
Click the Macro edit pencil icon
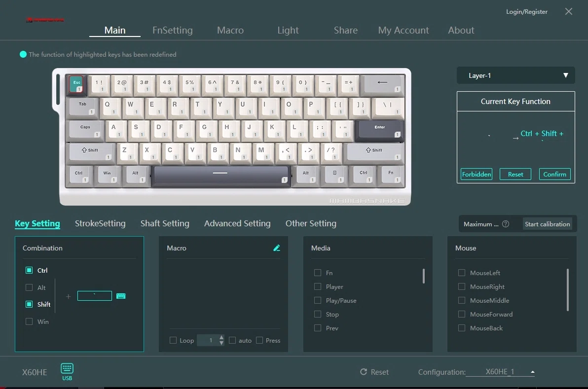point(277,248)
